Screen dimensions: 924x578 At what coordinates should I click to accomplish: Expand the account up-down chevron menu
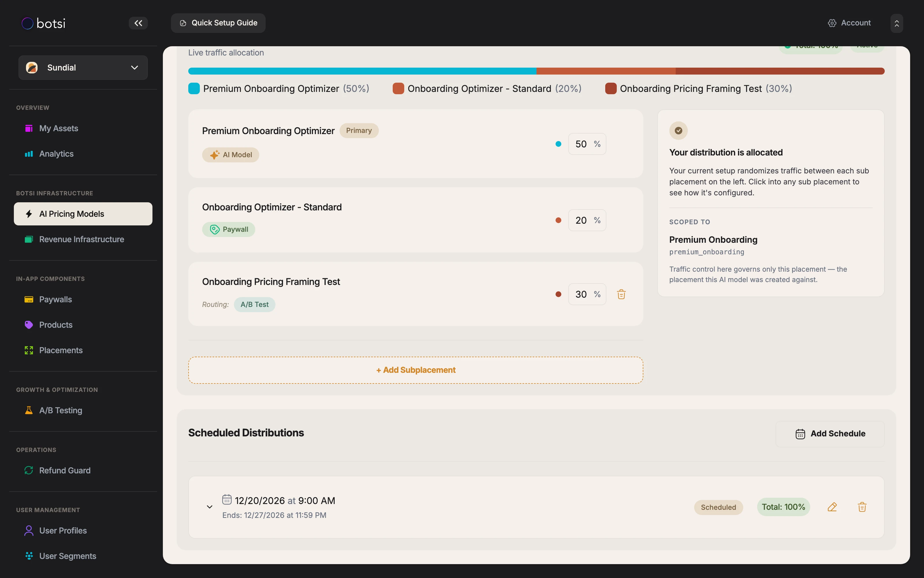pyautogui.click(x=897, y=23)
